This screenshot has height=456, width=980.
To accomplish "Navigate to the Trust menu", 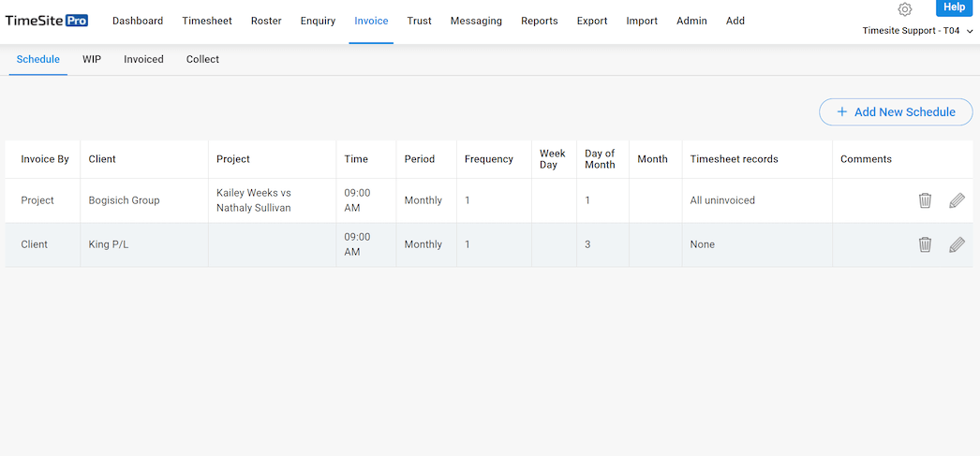I will 420,21.
